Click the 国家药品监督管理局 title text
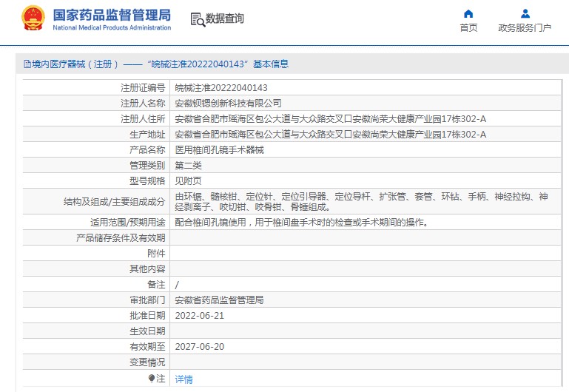 tap(112, 15)
